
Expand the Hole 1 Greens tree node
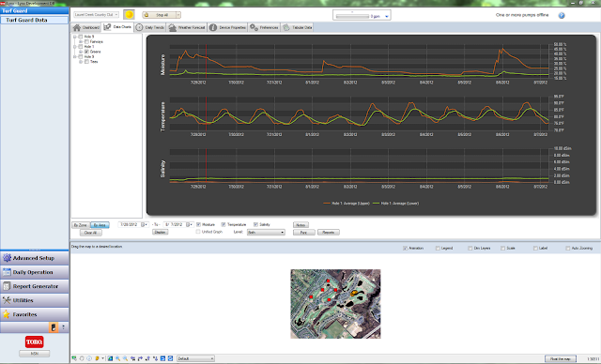click(81, 52)
